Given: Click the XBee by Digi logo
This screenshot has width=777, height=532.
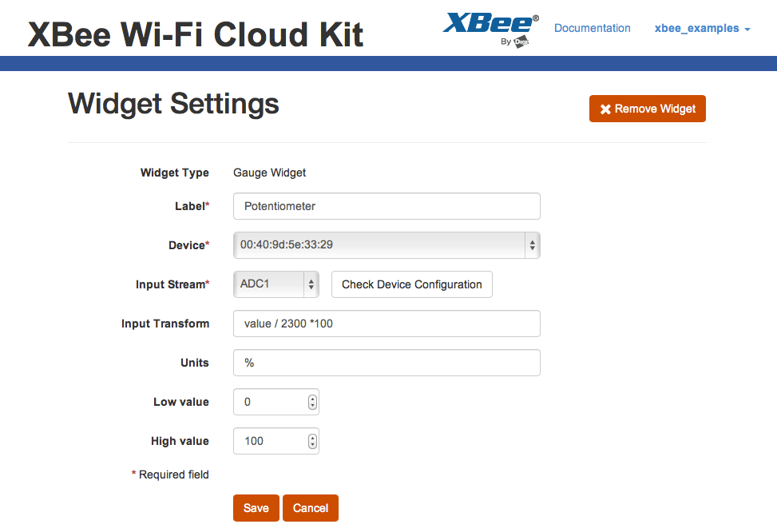Looking at the screenshot, I should pos(490,30).
